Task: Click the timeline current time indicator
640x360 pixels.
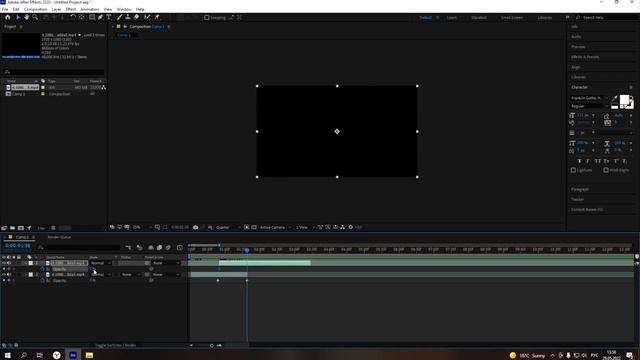Action: 247,250
